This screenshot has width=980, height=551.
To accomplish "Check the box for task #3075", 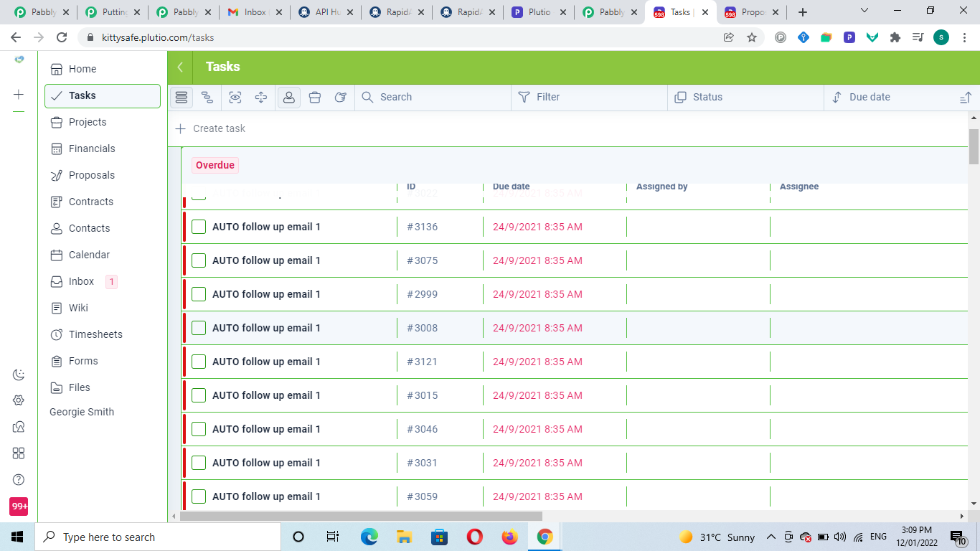I will 199,260.
